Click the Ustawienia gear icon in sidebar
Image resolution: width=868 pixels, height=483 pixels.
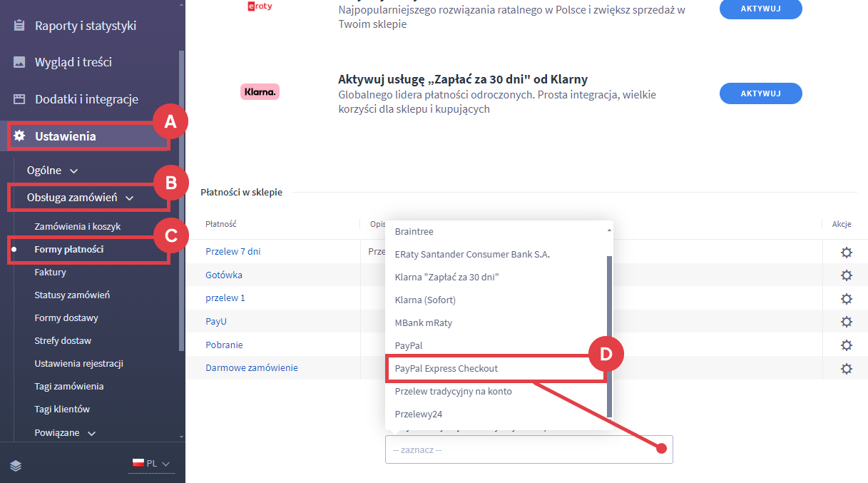(19, 136)
